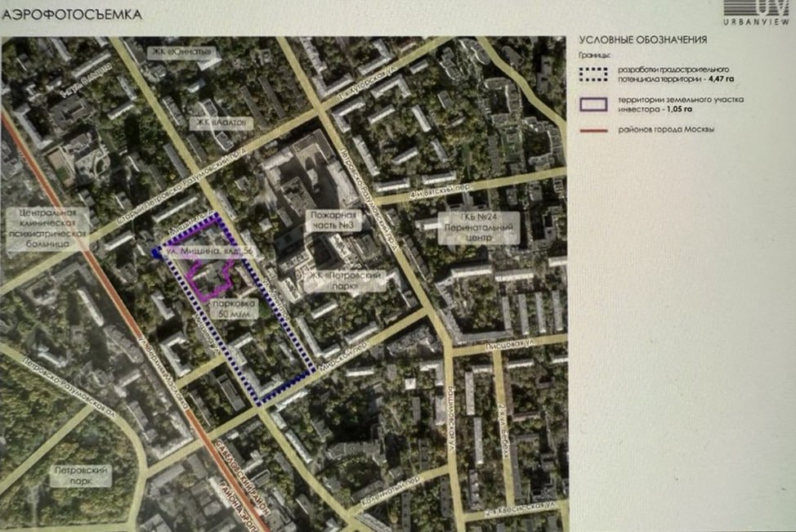Click the УСЛОВНЫЕ ОБОЗНАЧЕНИЯ legend heading
This screenshot has height=532, width=796.
(x=642, y=39)
